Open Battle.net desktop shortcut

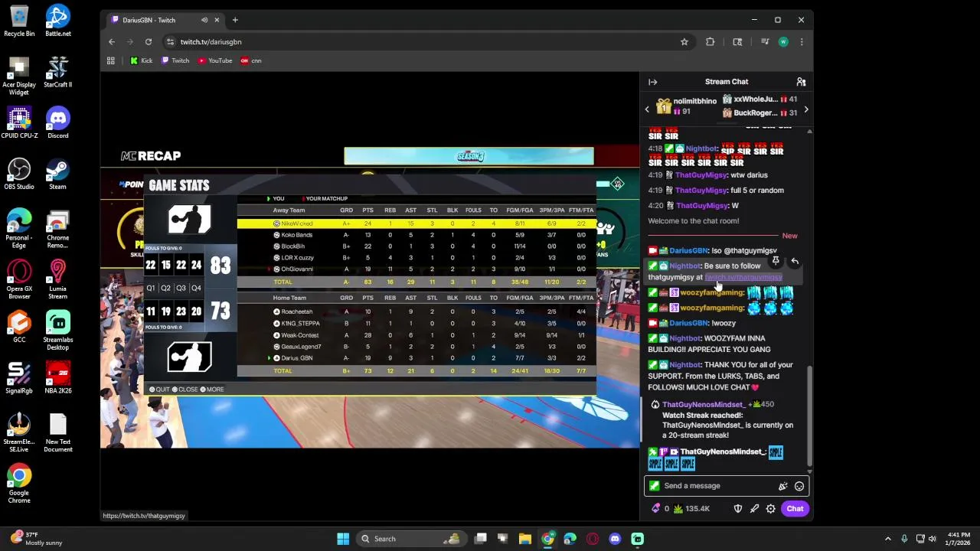tap(58, 21)
